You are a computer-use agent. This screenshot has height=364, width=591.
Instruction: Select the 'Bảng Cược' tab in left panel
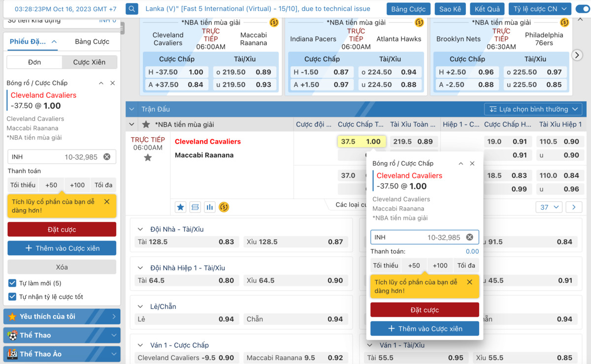(92, 42)
